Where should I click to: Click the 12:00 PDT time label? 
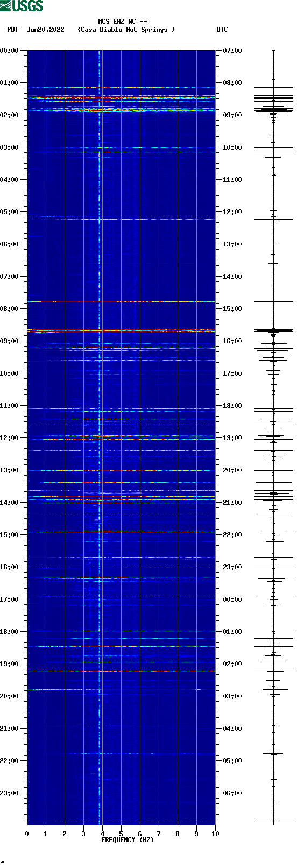(10, 438)
